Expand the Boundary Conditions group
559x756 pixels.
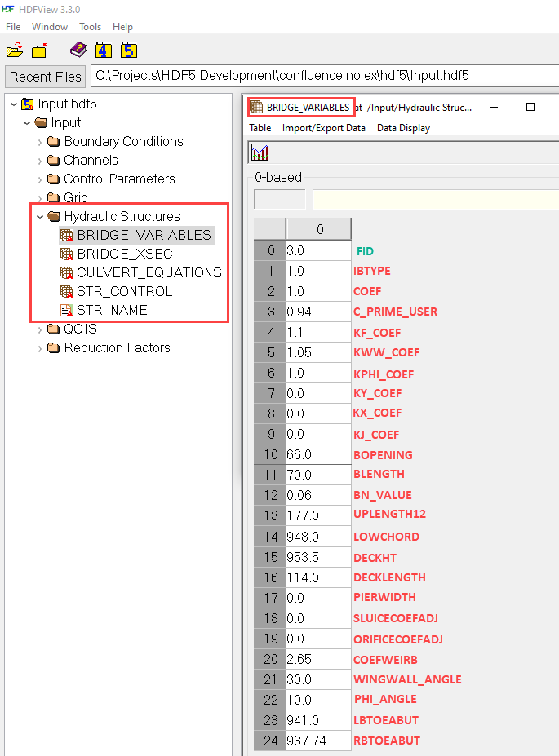(40, 142)
